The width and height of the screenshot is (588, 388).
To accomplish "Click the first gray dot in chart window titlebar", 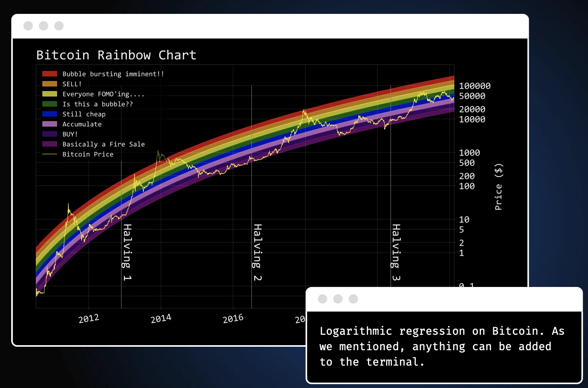I will [28, 26].
